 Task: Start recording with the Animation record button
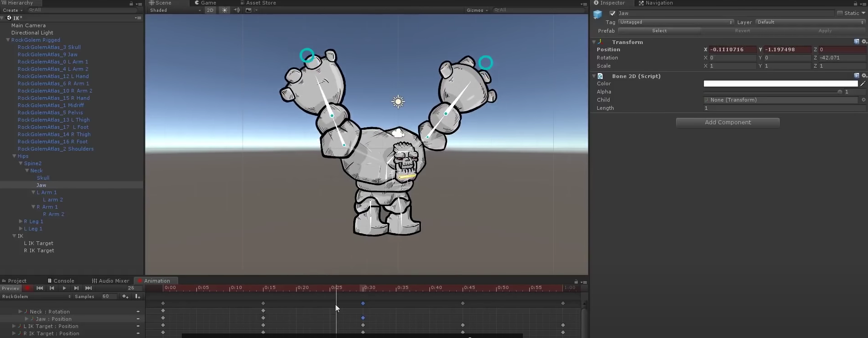28,288
